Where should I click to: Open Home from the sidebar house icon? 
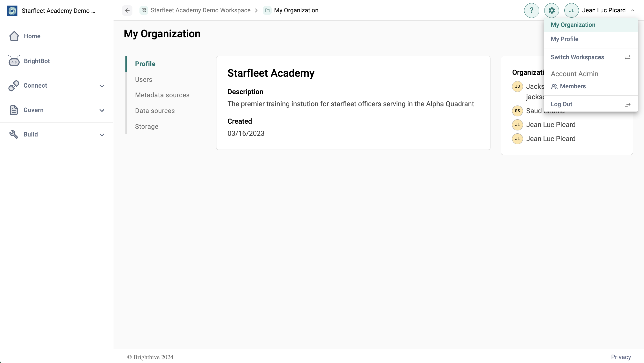click(x=14, y=36)
